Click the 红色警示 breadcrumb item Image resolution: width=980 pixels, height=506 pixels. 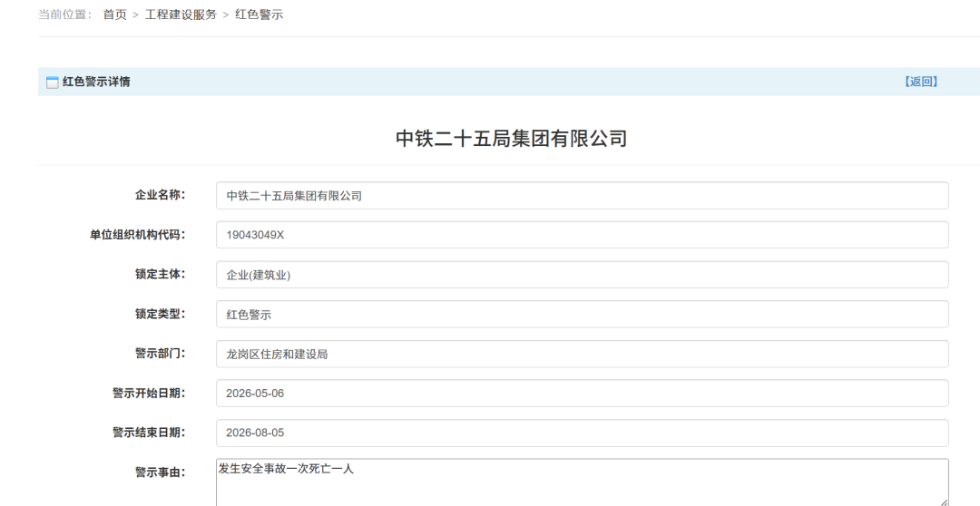pyautogui.click(x=259, y=15)
